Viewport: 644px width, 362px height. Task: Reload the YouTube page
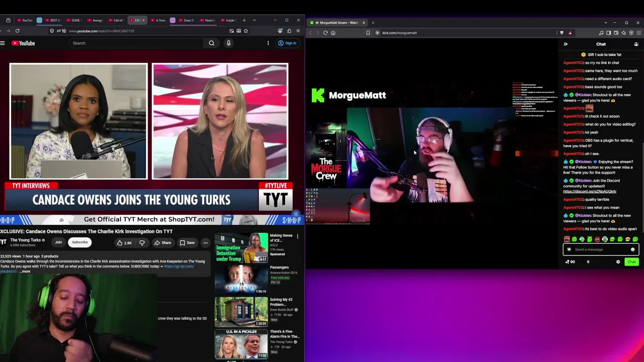coord(17,31)
